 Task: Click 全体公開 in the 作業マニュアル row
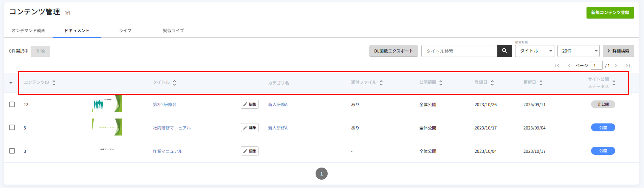(x=428, y=151)
